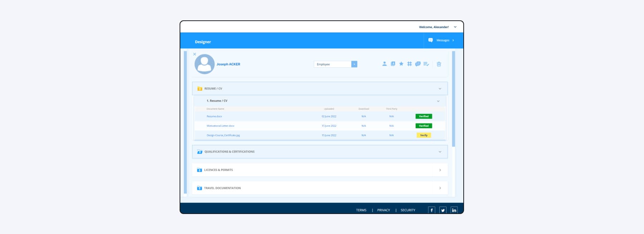
Task: Click the Messages arrow chevron
Action: click(453, 40)
